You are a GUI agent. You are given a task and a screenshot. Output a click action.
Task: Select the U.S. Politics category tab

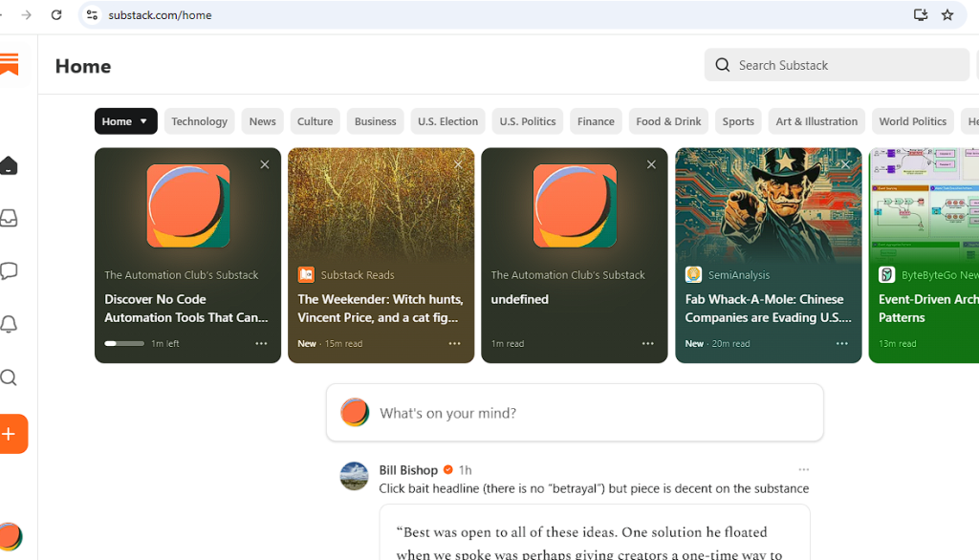[x=528, y=121]
